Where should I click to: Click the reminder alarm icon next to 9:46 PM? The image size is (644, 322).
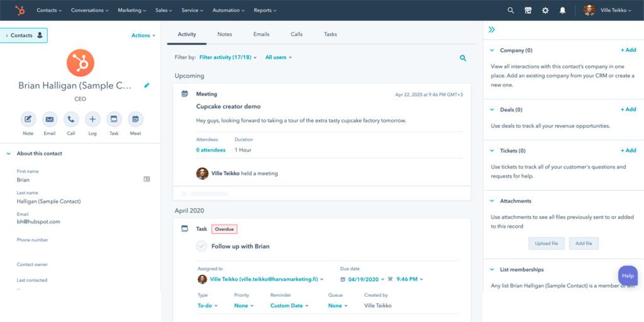point(390,279)
